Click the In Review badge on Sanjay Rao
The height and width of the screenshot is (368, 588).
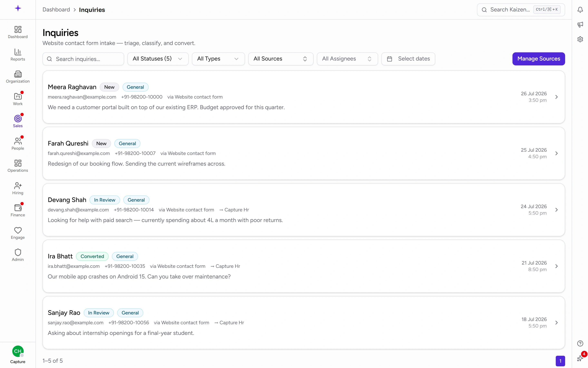click(x=99, y=313)
